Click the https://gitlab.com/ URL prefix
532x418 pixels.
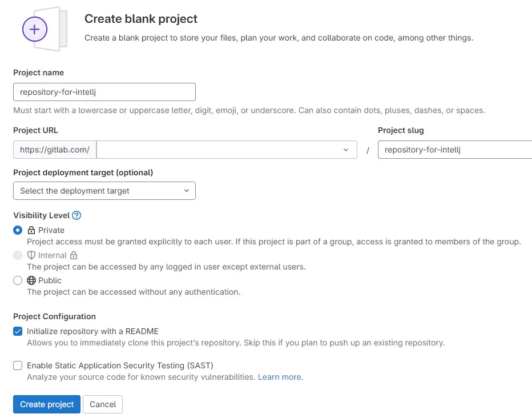coord(54,150)
